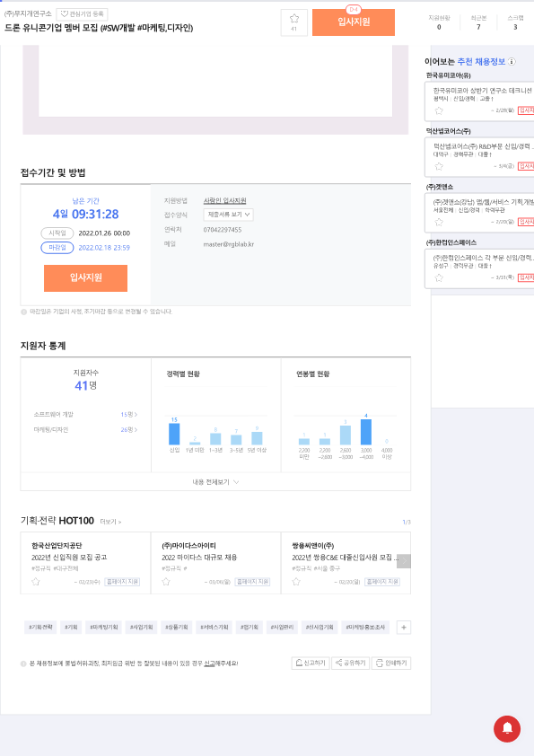
Task: Star the 쌍용씨앤이 HOT100 card
Action: 296,582
